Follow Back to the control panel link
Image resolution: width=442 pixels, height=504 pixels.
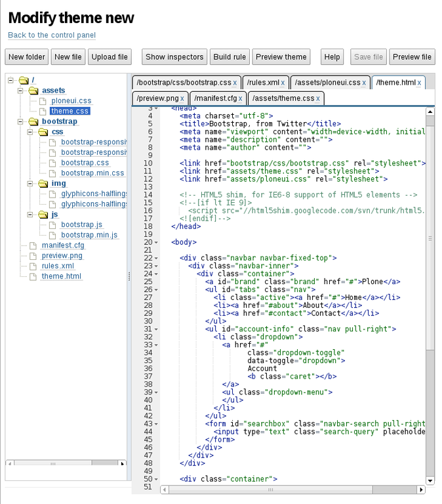pyautogui.click(x=52, y=35)
